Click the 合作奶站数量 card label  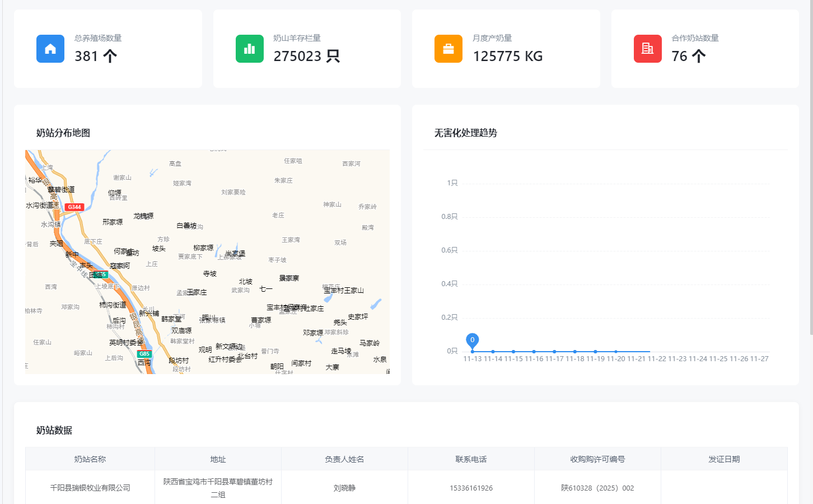(x=695, y=38)
